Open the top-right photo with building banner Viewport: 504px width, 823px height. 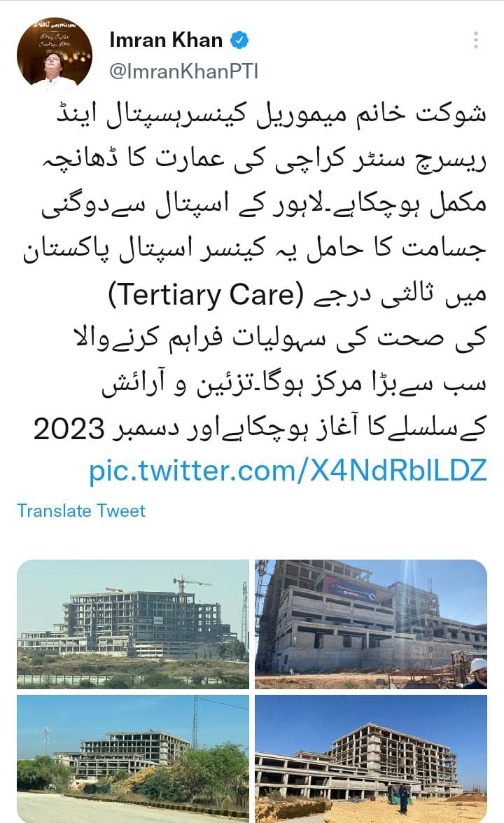pos(371,624)
